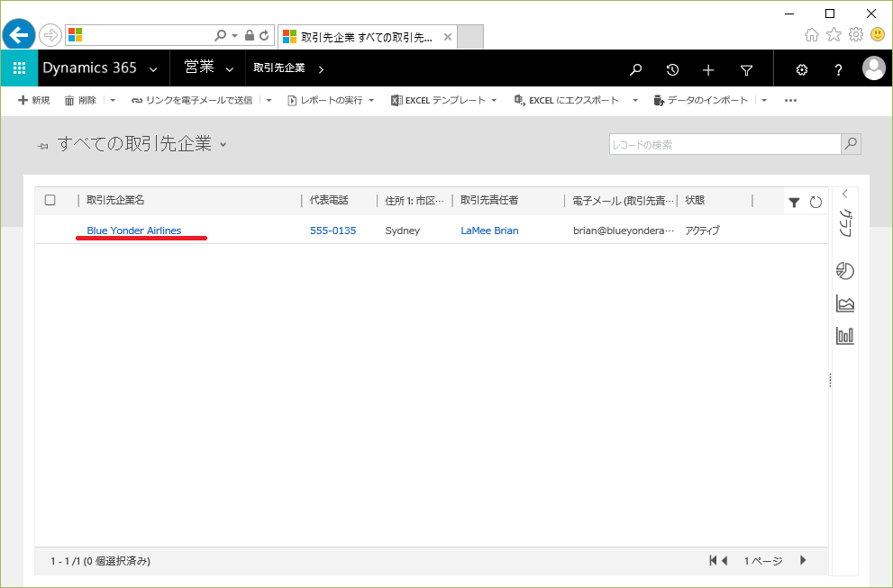
Task: Click the 新規 command
Action: [x=34, y=100]
